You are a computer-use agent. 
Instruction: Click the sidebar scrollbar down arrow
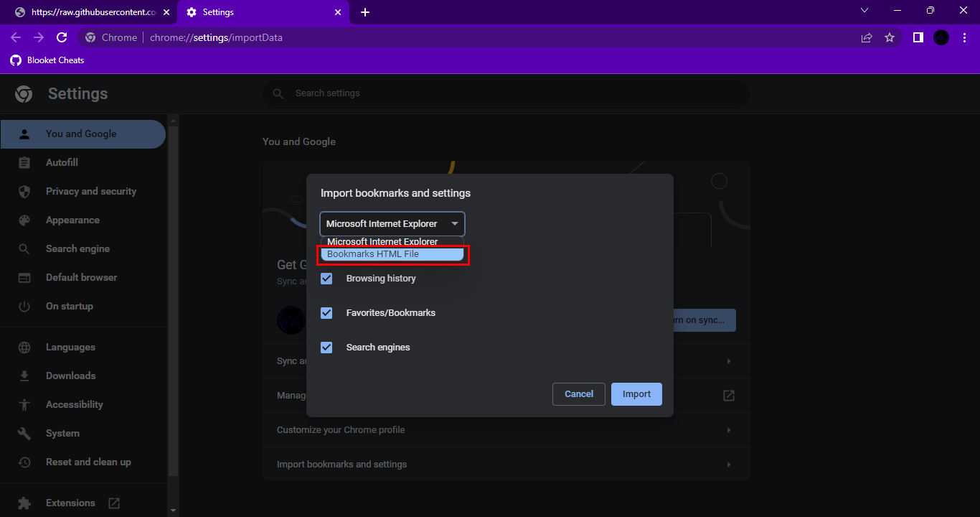tap(173, 511)
